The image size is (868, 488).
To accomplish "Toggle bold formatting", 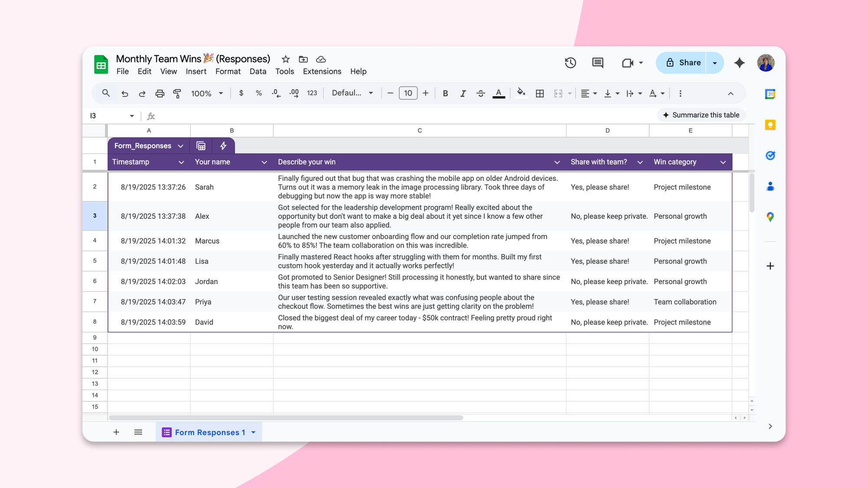I will point(445,93).
